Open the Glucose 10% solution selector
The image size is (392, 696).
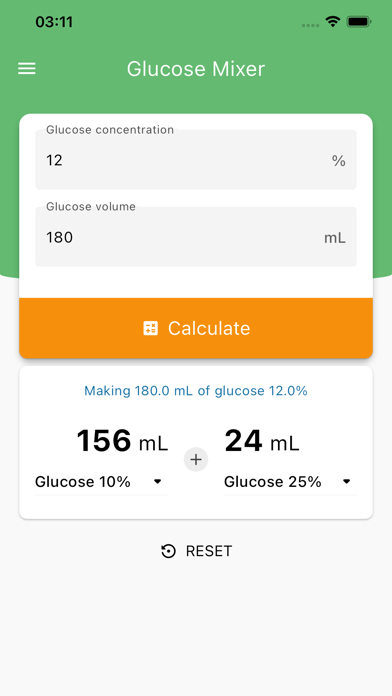point(101,482)
